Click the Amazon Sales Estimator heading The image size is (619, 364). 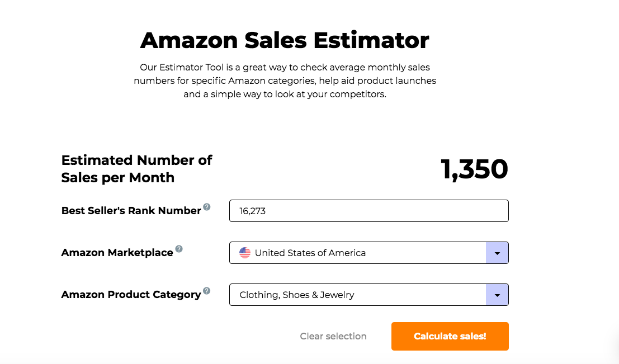pyautogui.click(x=285, y=40)
